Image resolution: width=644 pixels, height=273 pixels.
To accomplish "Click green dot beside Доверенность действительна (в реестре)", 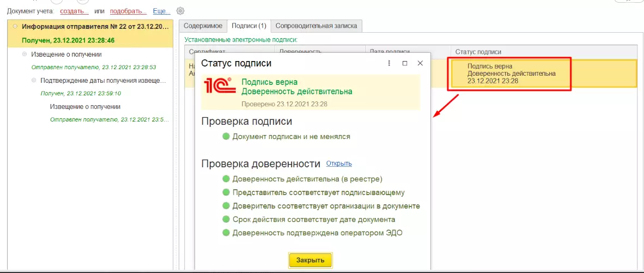I will coord(226,179).
